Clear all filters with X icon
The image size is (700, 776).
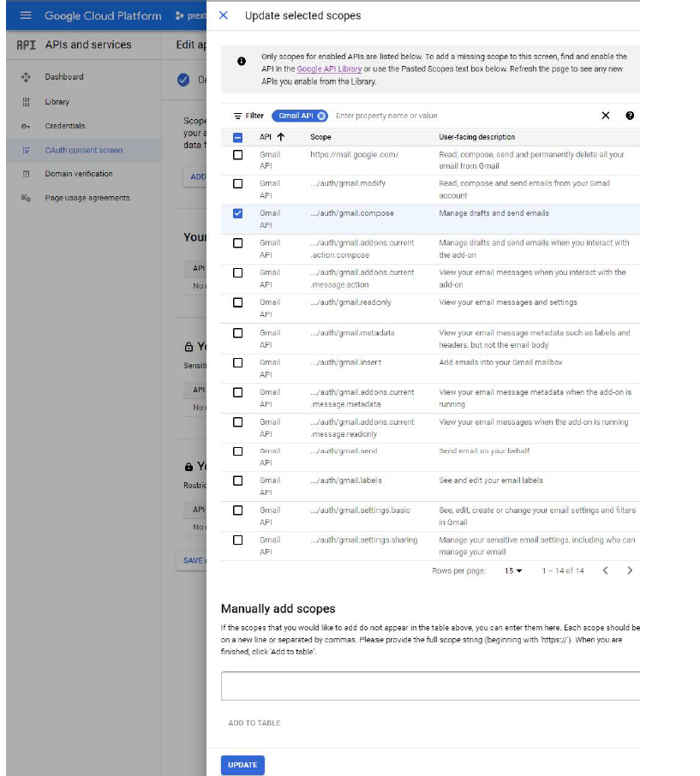pyautogui.click(x=605, y=116)
